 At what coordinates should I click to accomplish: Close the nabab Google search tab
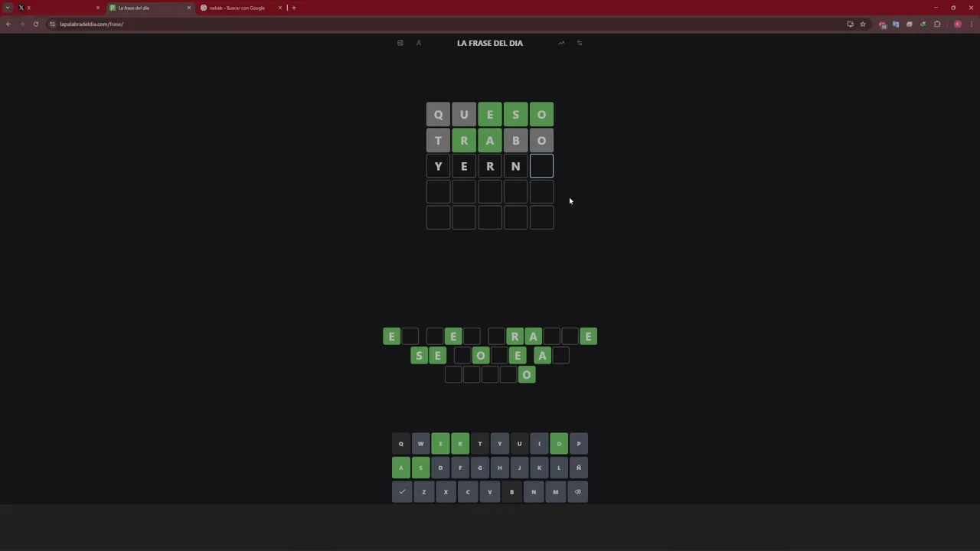pos(280,8)
